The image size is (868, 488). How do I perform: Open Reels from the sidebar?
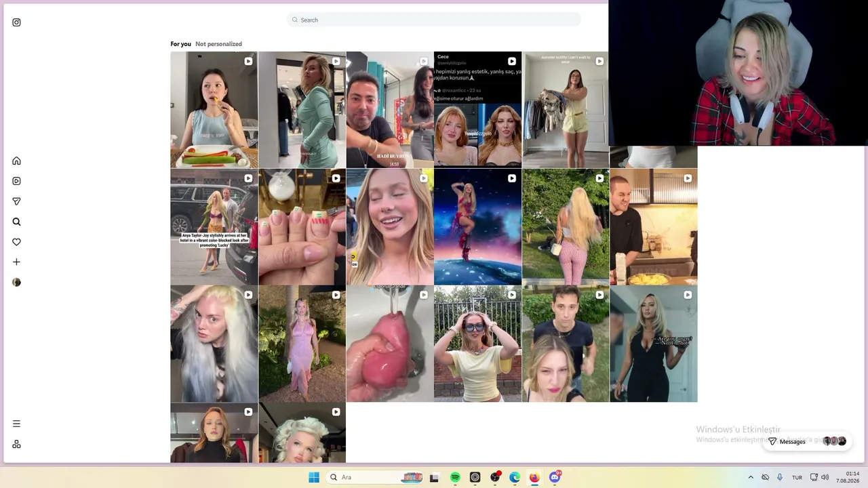tap(16, 181)
